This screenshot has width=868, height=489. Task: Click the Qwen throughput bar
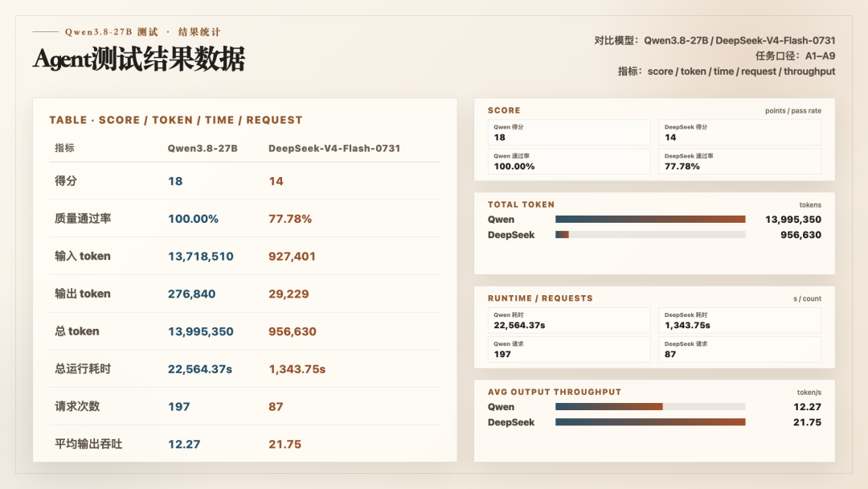(650, 406)
